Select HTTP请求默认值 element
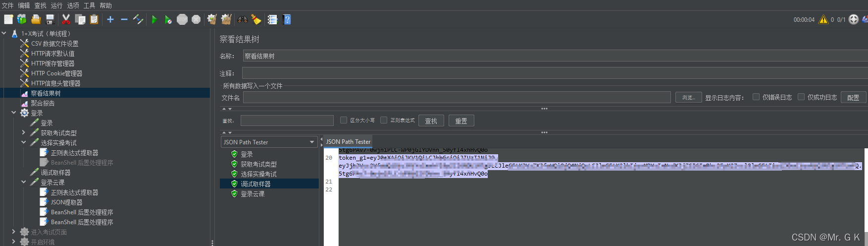 click(52, 54)
